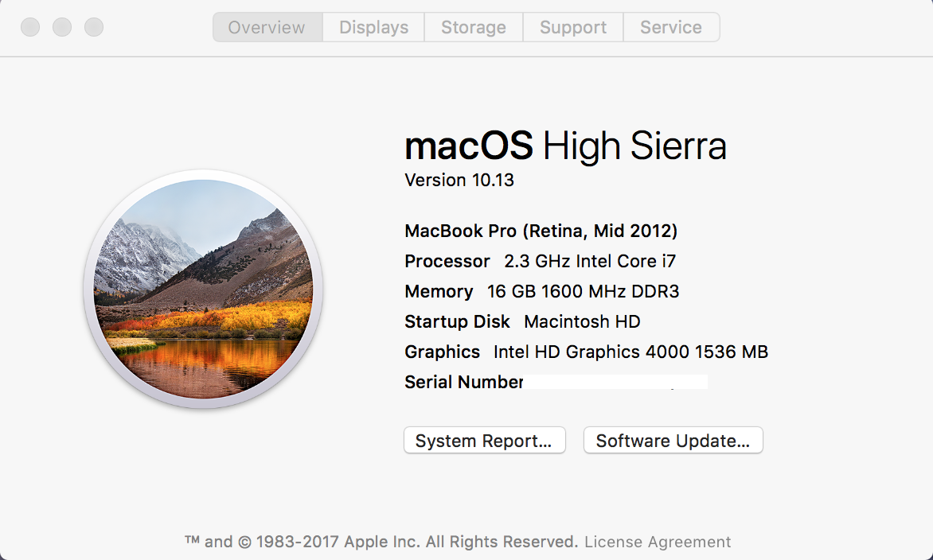Image resolution: width=933 pixels, height=560 pixels.
Task: Open System Report
Action: [x=484, y=441]
